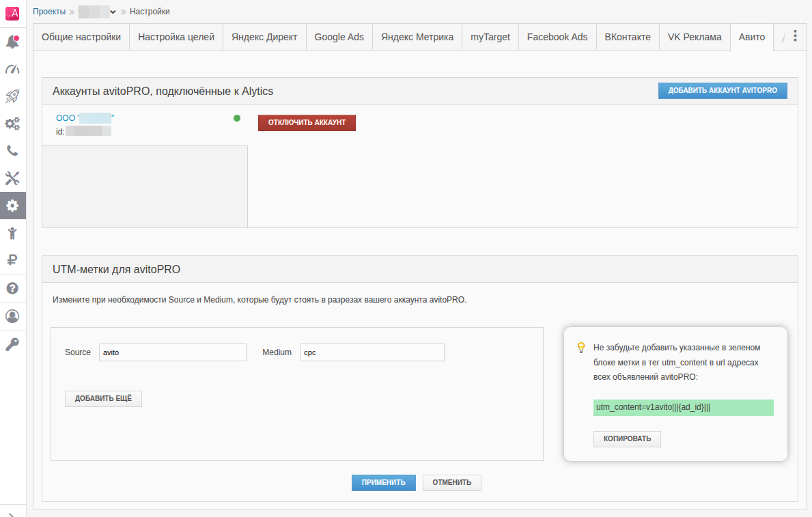The image size is (812, 517).
Task: Focus the Medium input field
Action: (372, 352)
